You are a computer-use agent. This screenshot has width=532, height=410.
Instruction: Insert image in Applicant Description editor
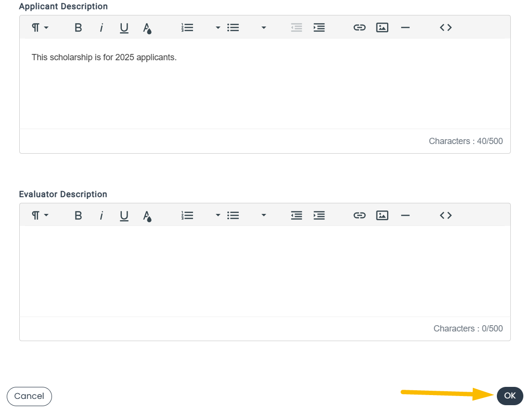[382, 27]
